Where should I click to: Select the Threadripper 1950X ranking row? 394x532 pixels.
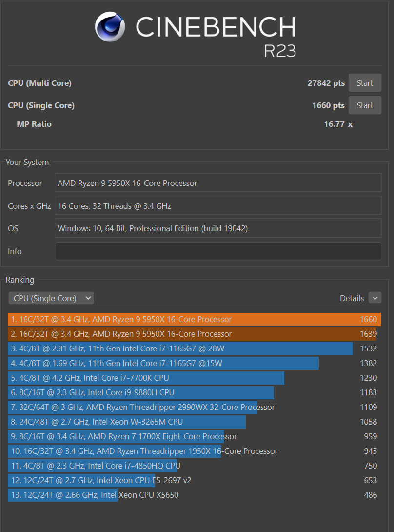tap(194, 451)
